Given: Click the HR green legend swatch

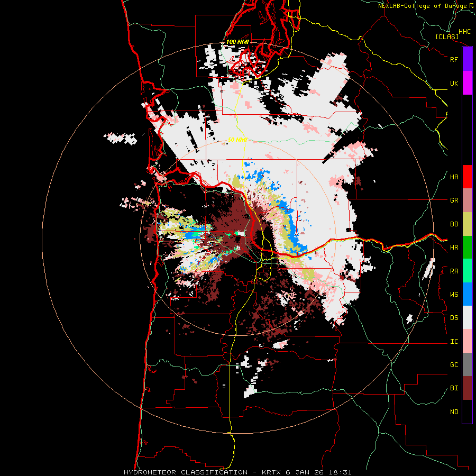Looking at the screenshot, I should click(467, 248).
